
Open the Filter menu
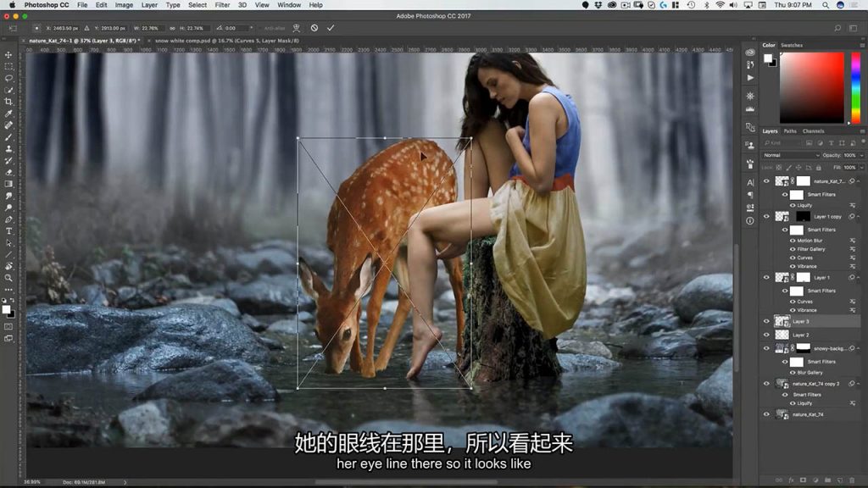pos(222,5)
